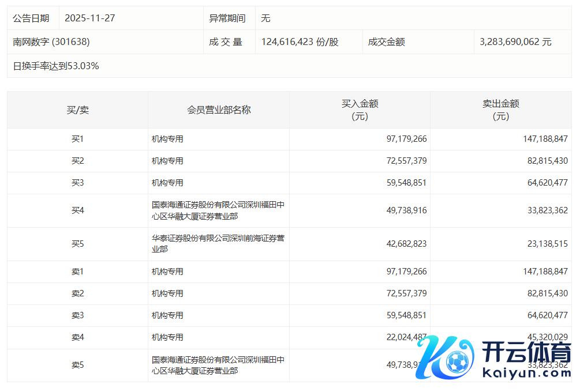Select the 卖4 row label

(77, 337)
